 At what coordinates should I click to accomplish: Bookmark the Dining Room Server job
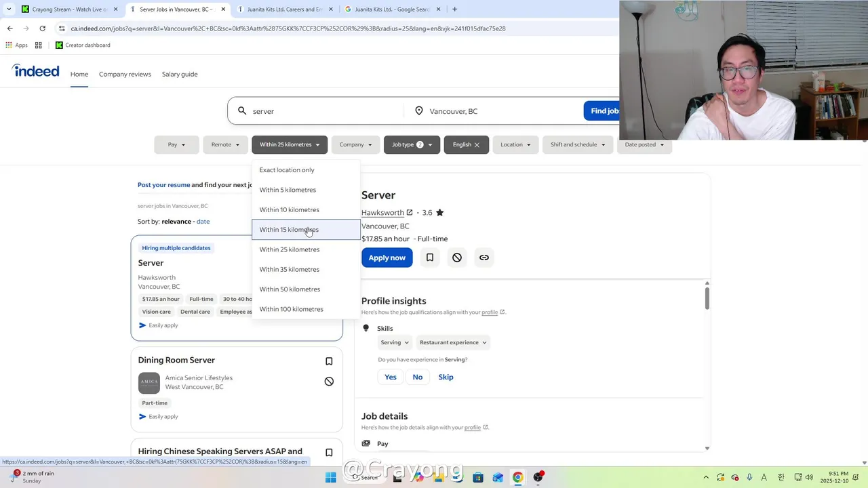click(329, 361)
